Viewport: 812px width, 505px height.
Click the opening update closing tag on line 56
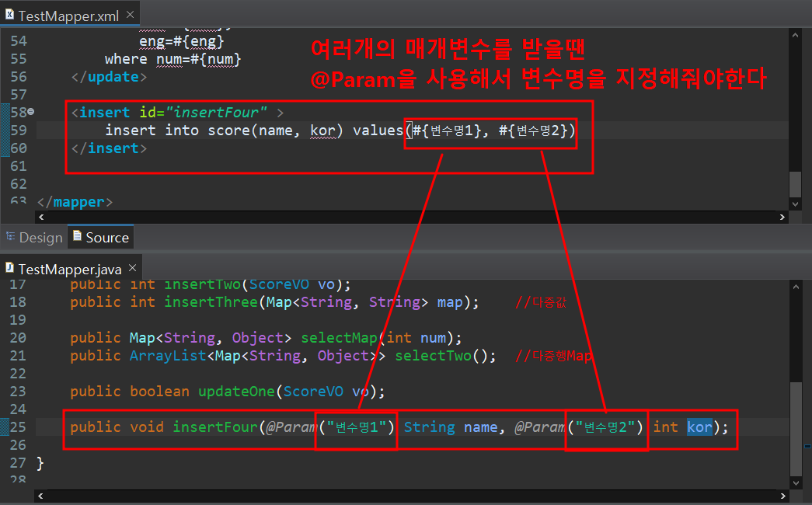coord(110,77)
